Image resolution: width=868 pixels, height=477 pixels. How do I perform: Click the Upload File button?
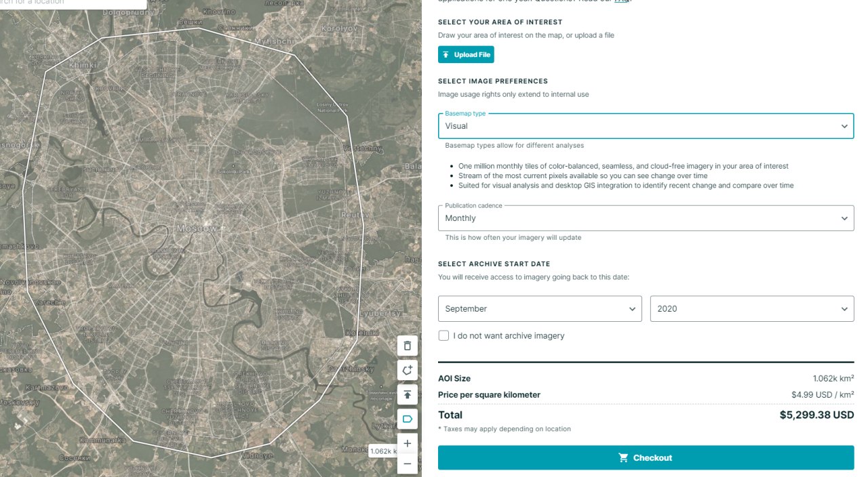466,55
